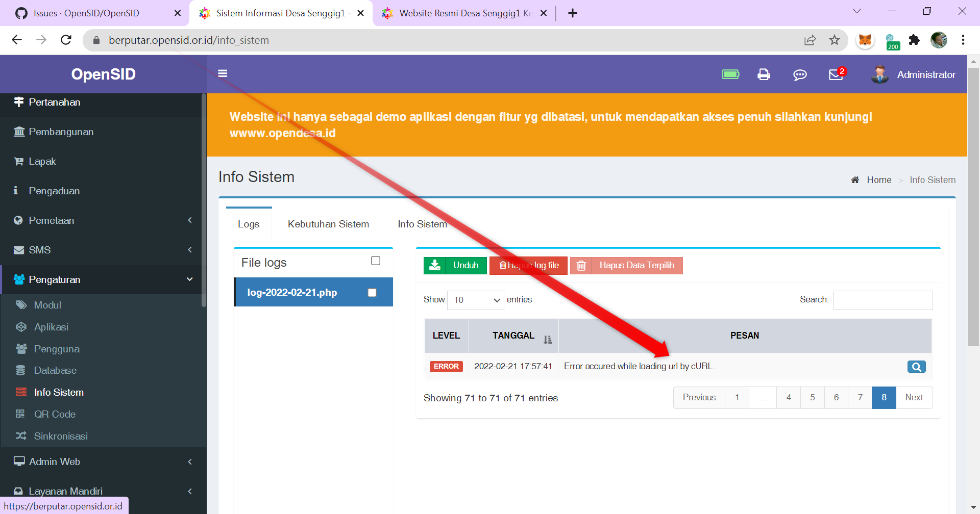Screen dimensions: 980x514
Task: Click the print icon in the header
Action: click(764, 74)
